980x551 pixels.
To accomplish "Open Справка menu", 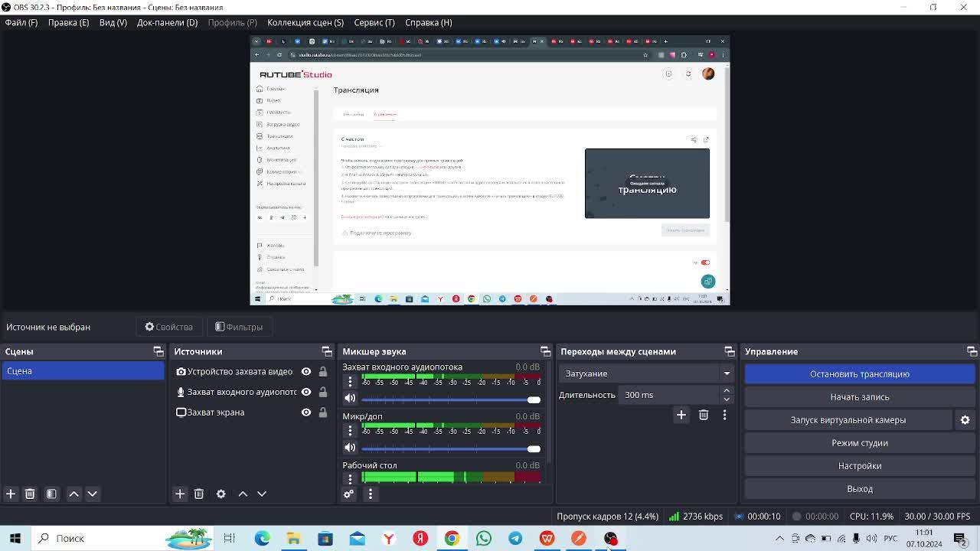I will (428, 22).
